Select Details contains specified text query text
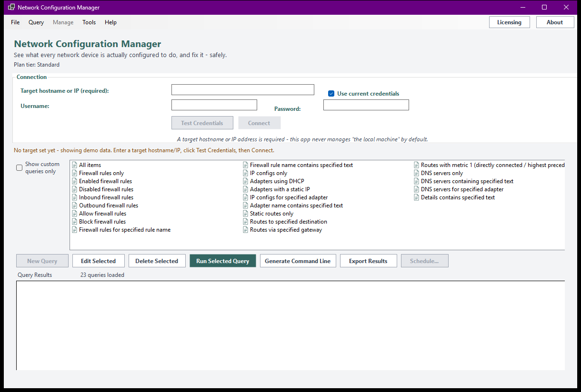The image size is (581, 392). pyautogui.click(x=458, y=197)
